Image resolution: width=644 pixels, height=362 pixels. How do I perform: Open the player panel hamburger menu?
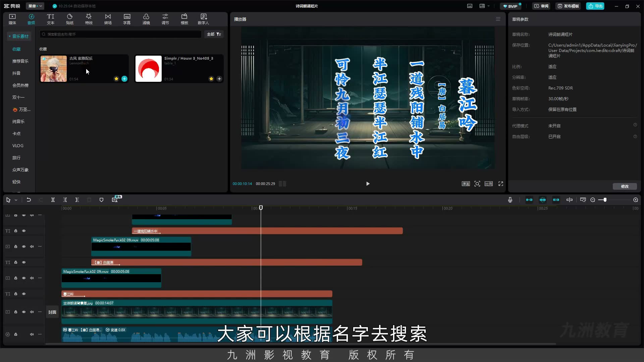[x=498, y=19]
